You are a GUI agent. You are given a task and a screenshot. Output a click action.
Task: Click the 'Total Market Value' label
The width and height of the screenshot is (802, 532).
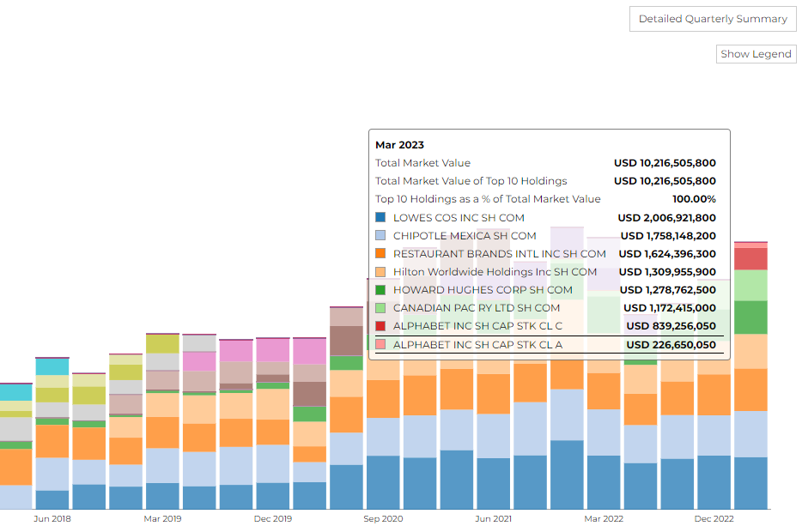422,163
